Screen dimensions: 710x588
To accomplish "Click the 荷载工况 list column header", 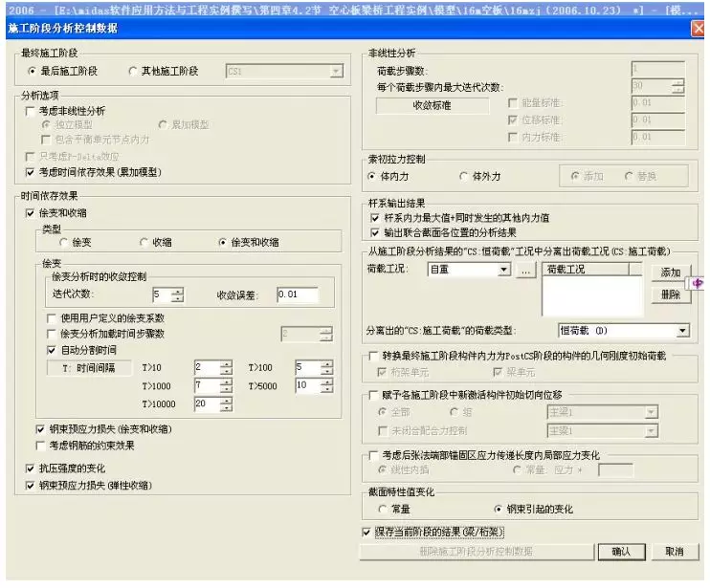I will [586, 270].
